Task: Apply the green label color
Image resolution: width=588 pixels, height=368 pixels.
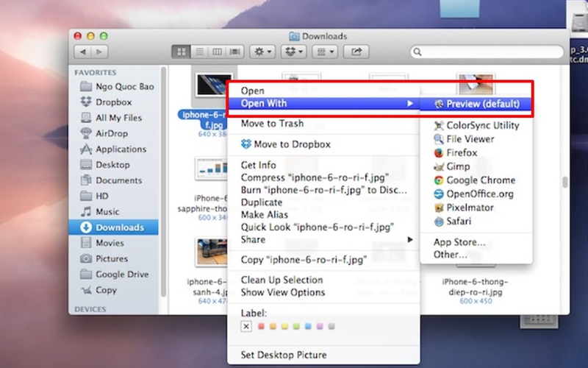Action: click(x=296, y=326)
